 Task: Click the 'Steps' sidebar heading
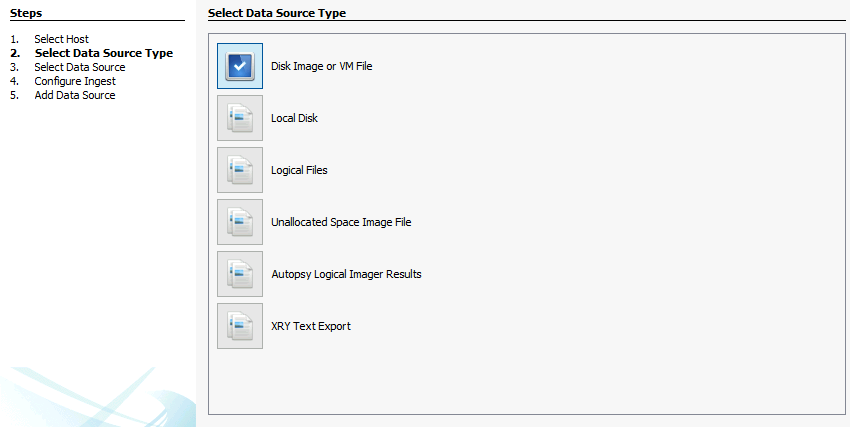coord(26,13)
